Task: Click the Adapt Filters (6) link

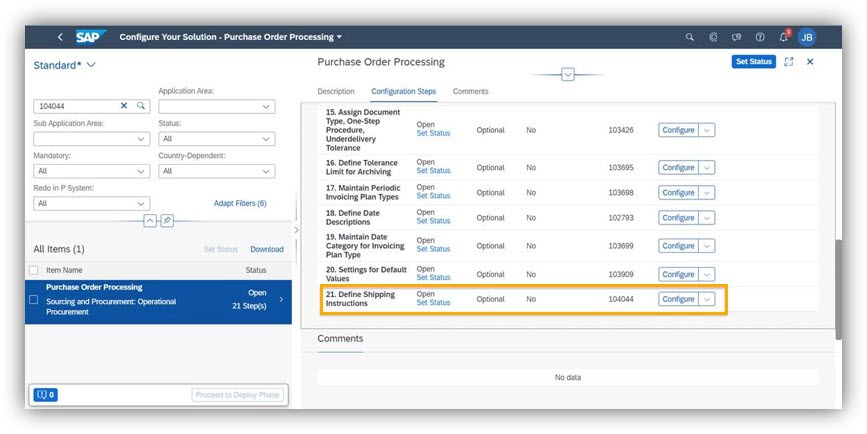Action: click(240, 203)
